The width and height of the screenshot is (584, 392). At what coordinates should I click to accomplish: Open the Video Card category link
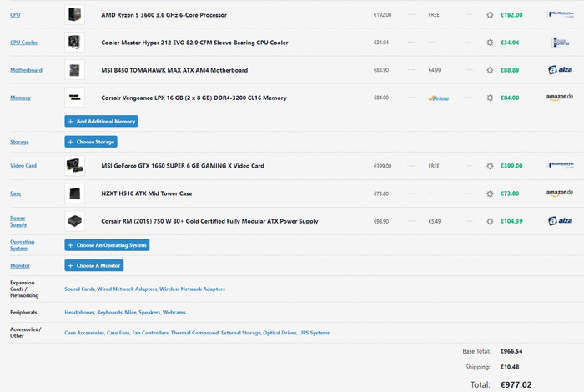click(23, 166)
